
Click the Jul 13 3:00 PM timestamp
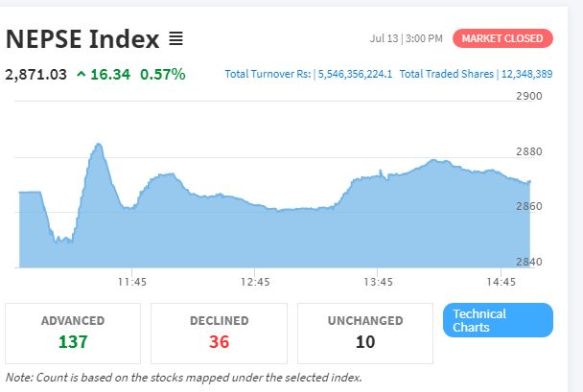click(x=406, y=38)
